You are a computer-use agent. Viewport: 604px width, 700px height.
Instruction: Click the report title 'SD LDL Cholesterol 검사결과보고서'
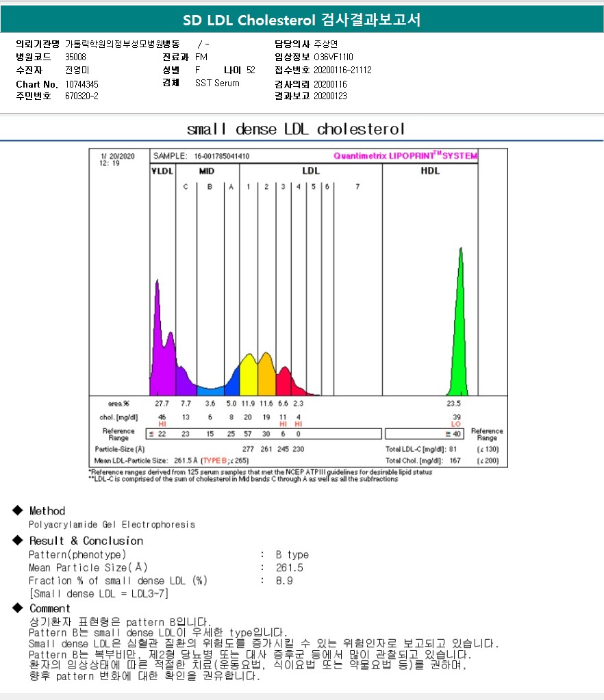point(301,20)
